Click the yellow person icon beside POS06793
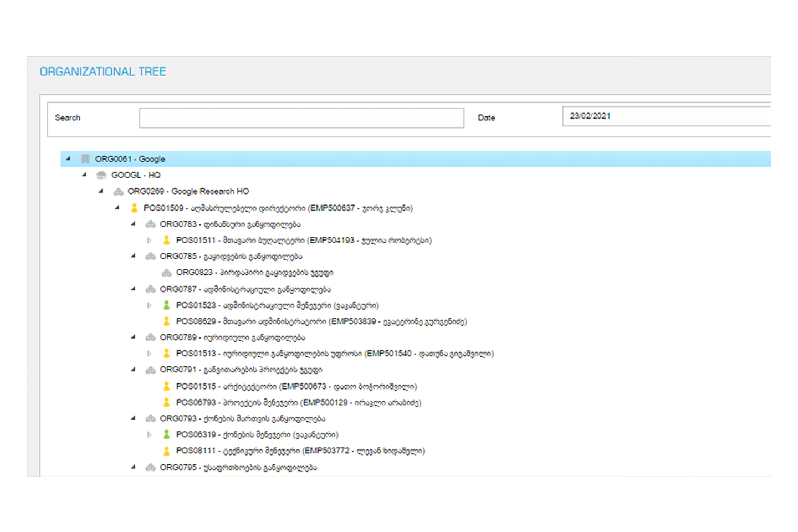This screenshot has height=532, width=798. pyautogui.click(x=166, y=402)
